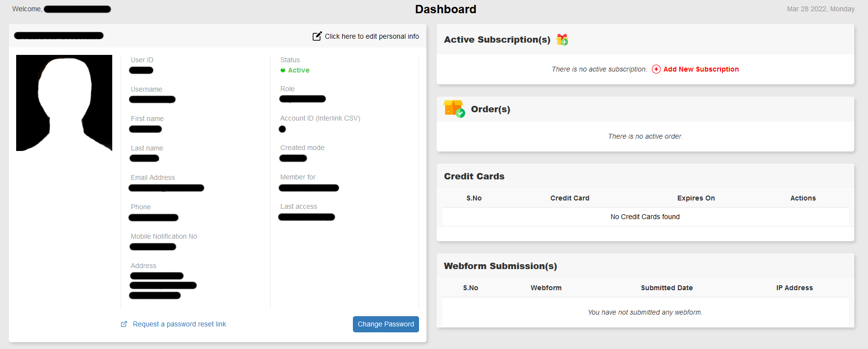The image size is (868, 349).
Task: Add New Subscription link
Action: pyautogui.click(x=701, y=69)
